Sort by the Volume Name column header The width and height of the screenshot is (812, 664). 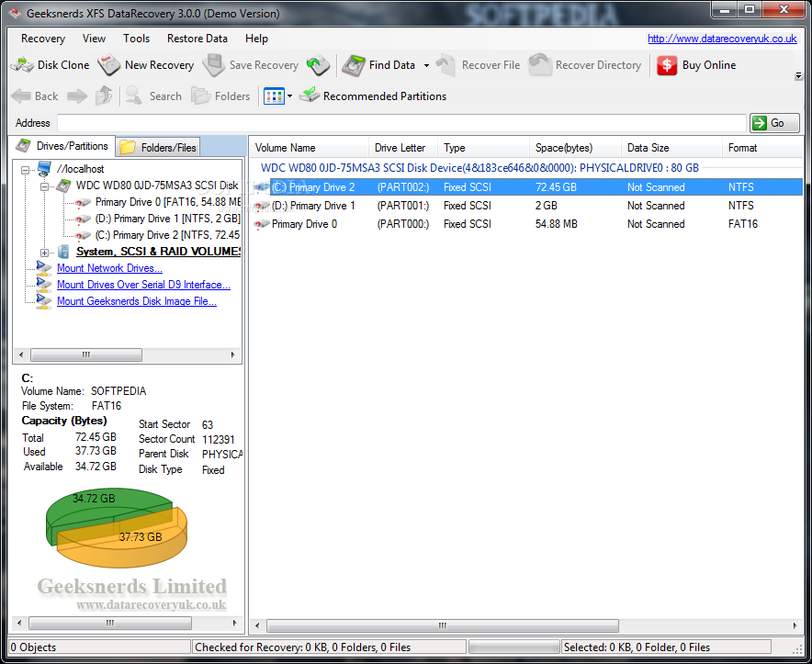coord(310,148)
